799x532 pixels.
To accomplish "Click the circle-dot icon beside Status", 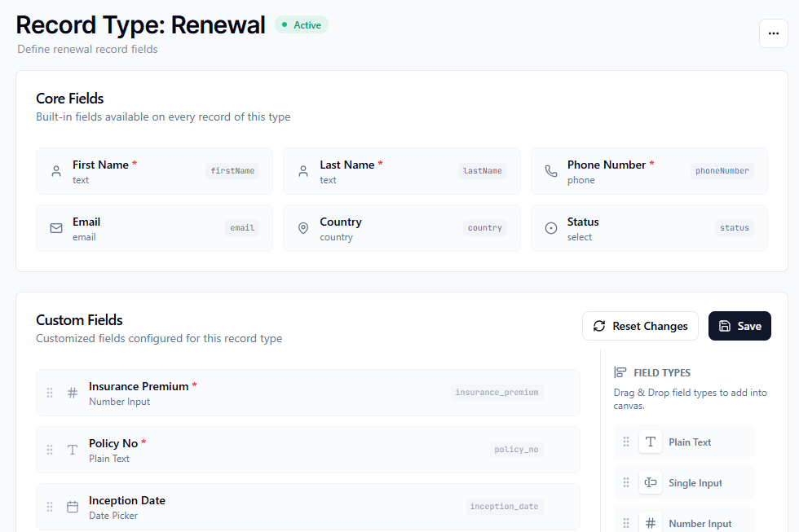I will [x=551, y=228].
